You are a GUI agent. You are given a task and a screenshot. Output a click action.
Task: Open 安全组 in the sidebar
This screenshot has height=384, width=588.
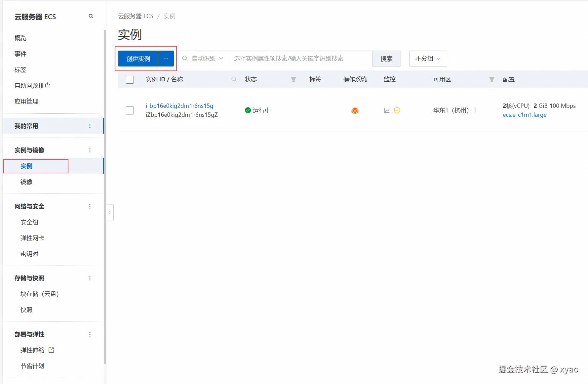click(29, 222)
